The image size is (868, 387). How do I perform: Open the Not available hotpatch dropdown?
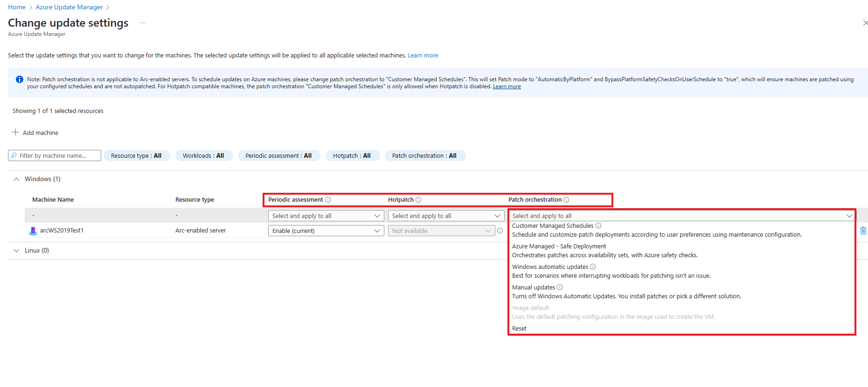pyautogui.click(x=441, y=231)
